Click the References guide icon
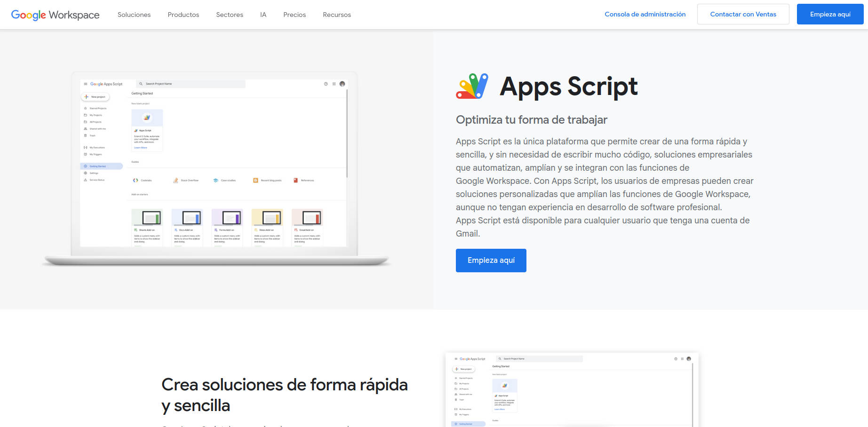Viewport: 868px width, 427px height. click(295, 180)
